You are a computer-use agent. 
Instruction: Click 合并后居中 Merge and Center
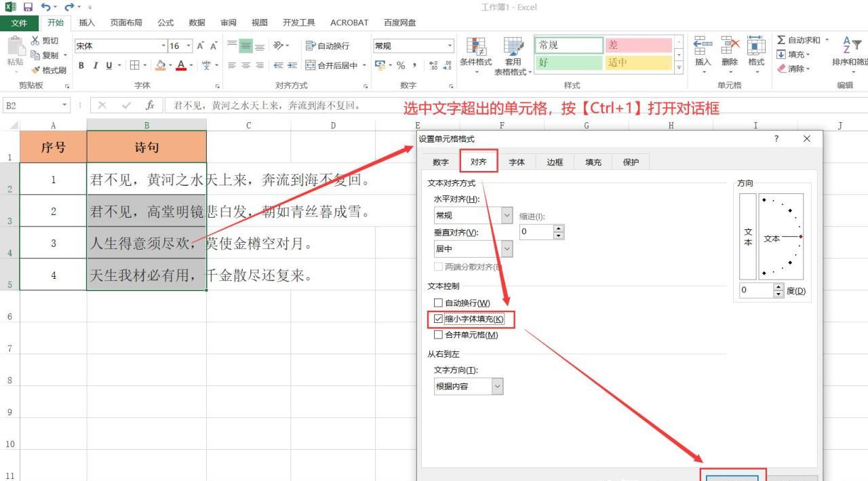coord(332,65)
